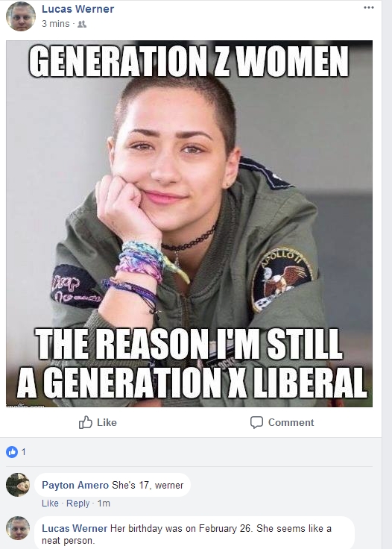The image size is (392, 549).
Task: Click the friends audience icon beside 3 mins
Action: coord(82,24)
